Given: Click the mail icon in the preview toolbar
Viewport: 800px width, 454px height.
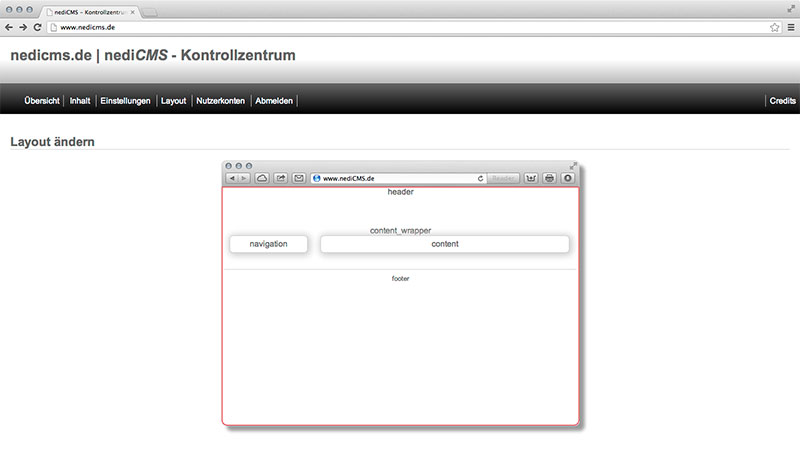Looking at the screenshot, I should [299, 178].
